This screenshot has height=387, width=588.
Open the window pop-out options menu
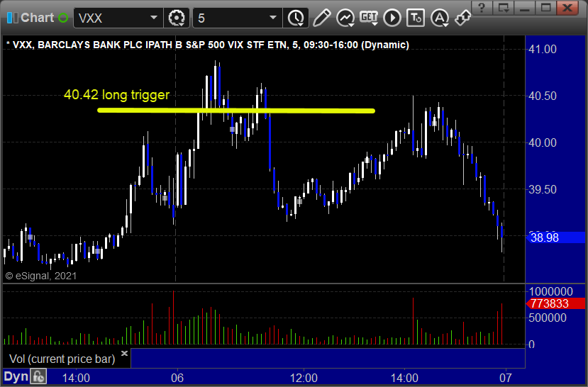coord(504,8)
